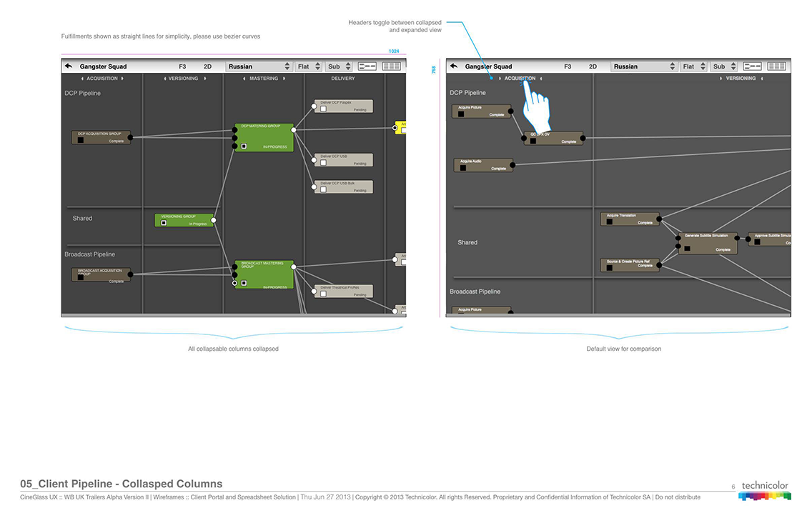Select pipeline view icon in left toolbar
812x513 pixels.
(367, 66)
